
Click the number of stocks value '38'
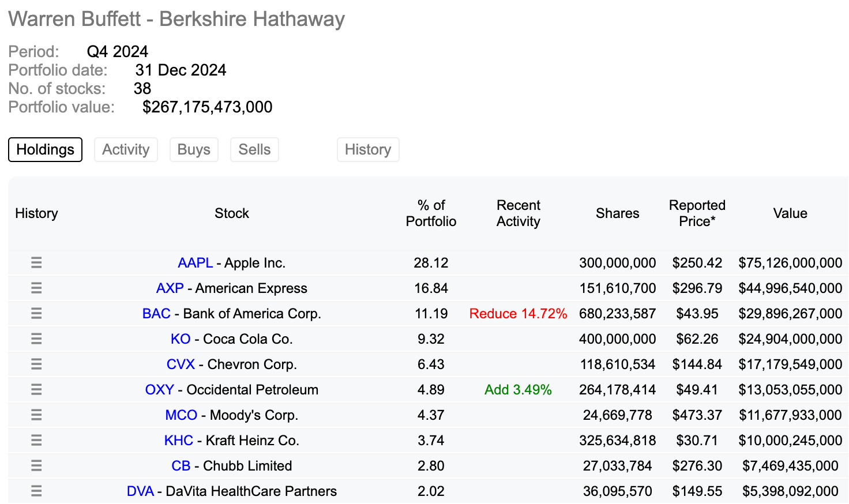[142, 89]
